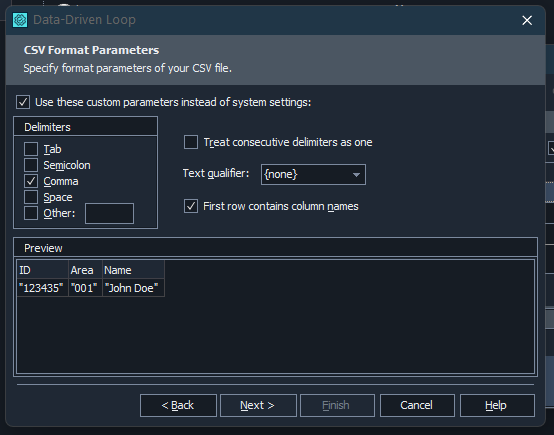Tick the Other delimiter checkbox
554x435 pixels.
point(31,213)
